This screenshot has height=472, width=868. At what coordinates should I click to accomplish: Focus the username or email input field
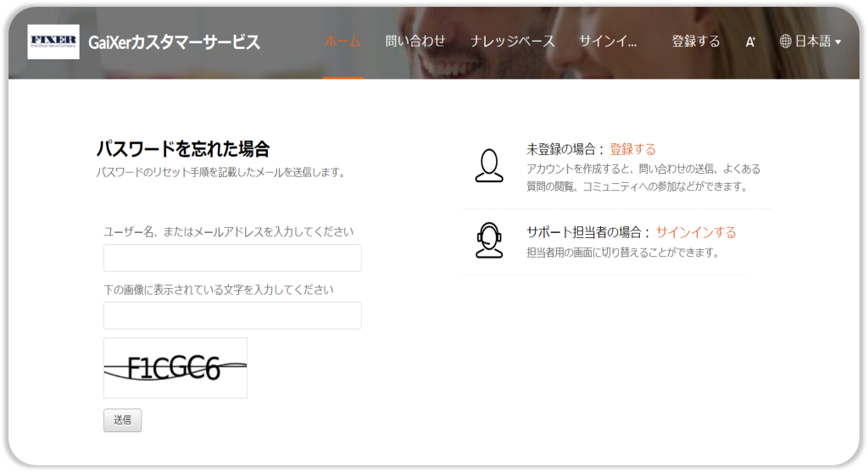tap(232, 258)
